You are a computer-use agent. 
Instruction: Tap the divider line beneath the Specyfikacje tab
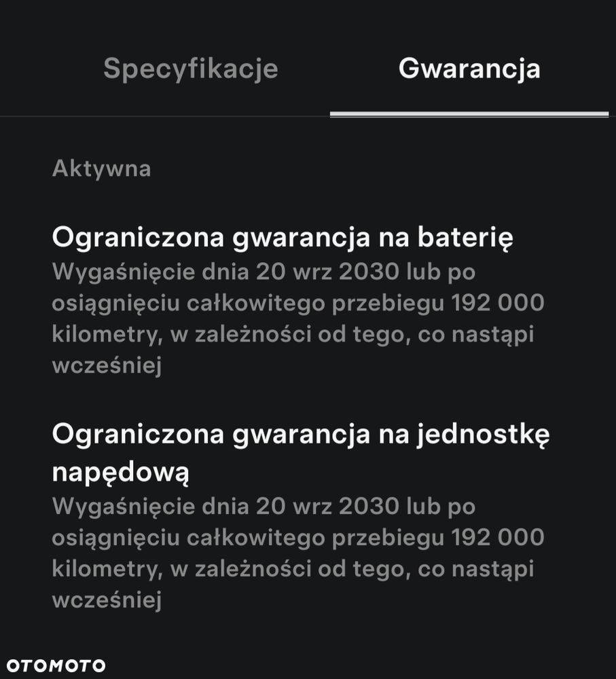pos(165,116)
